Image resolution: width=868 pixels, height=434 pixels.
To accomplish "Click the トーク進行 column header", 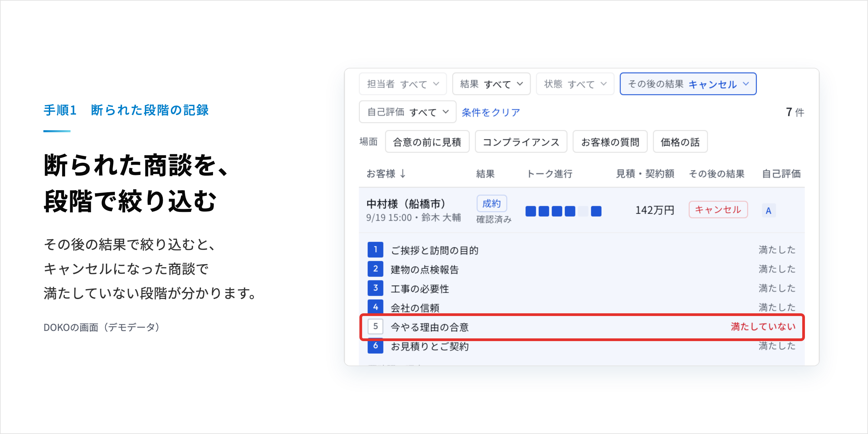I will pos(549,174).
